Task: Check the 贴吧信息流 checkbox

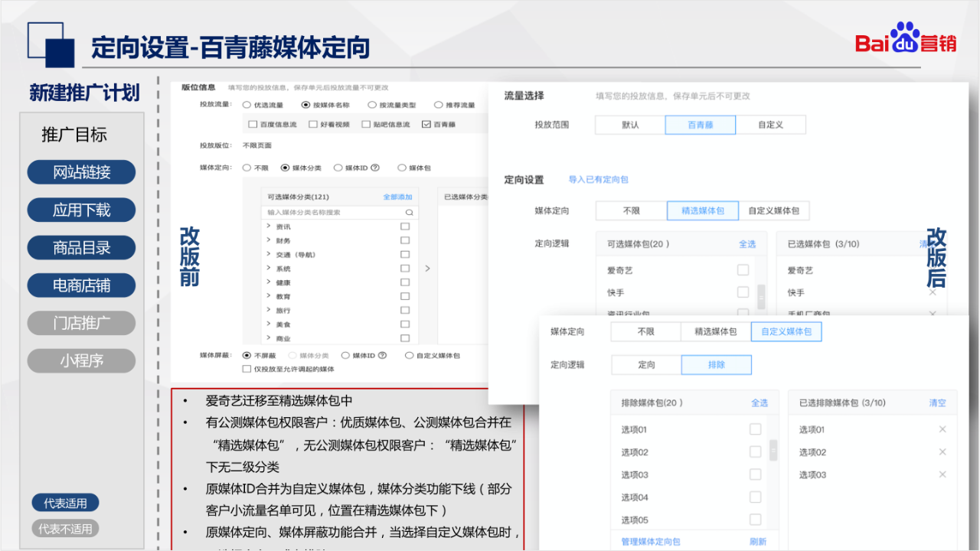Action: point(366,124)
